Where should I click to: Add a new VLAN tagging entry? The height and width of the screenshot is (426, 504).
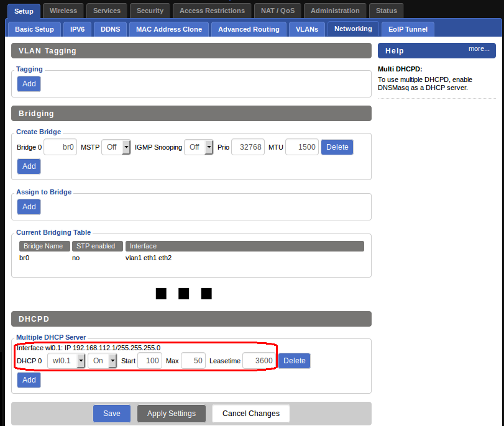29,84
